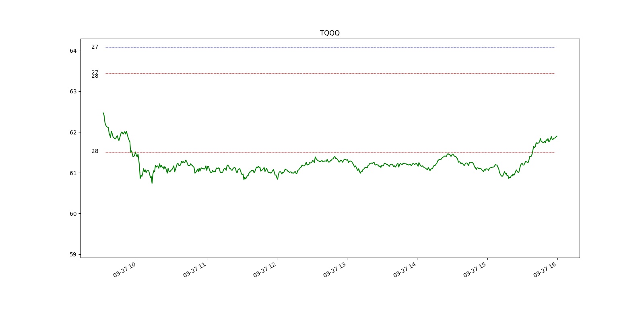
Task: Click the y-axis tick label 61
Action: (73, 173)
